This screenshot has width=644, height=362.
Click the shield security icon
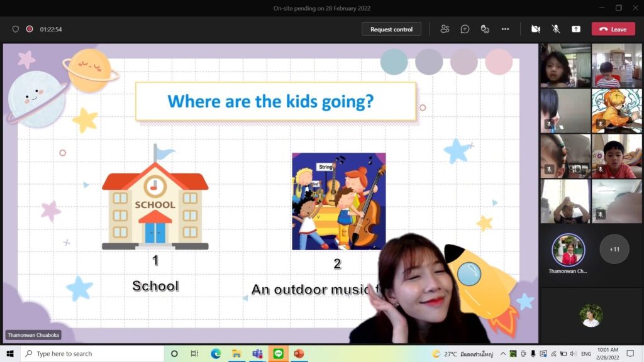point(16,29)
